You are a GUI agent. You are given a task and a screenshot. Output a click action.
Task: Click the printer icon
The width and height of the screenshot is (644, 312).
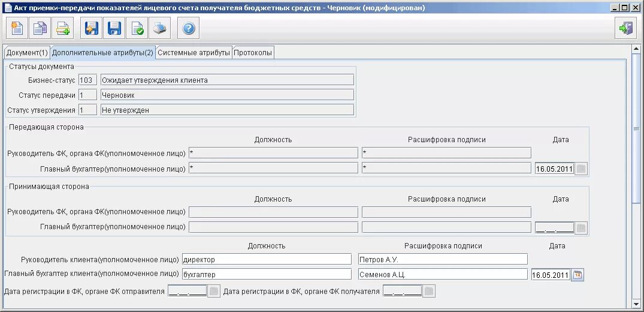pyautogui.click(x=159, y=28)
